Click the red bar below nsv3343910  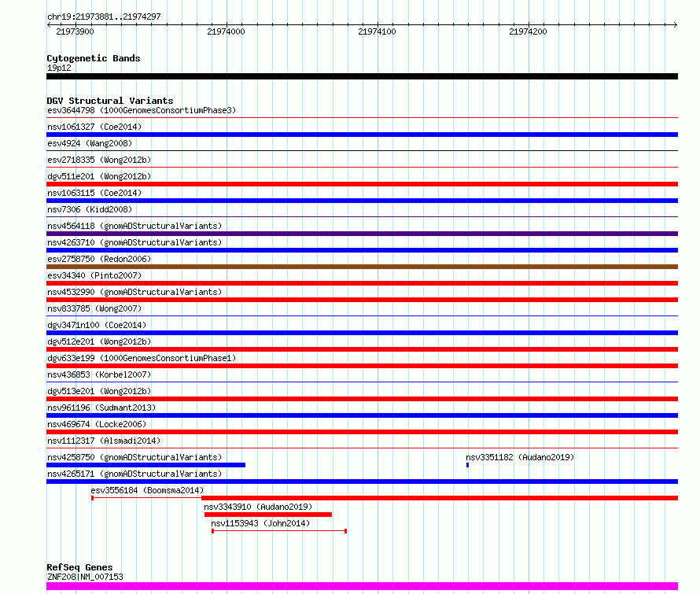pyautogui.click(x=268, y=515)
